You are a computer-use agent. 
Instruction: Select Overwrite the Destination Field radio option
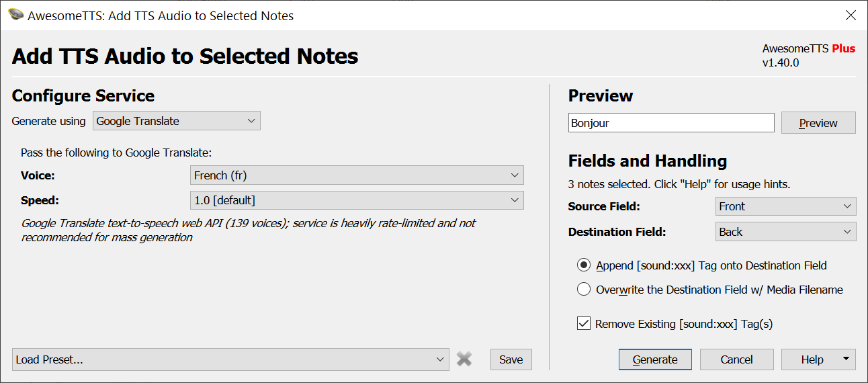pyautogui.click(x=584, y=290)
